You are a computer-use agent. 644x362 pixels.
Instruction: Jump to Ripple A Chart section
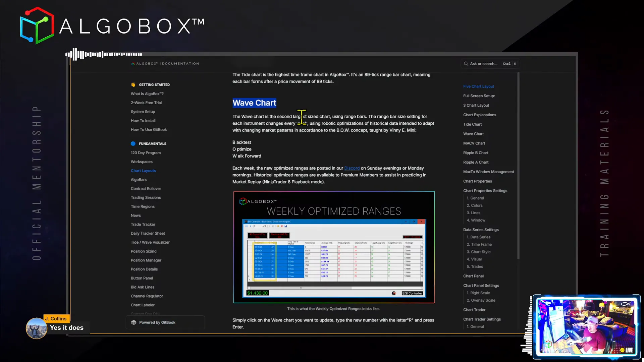(476, 163)
